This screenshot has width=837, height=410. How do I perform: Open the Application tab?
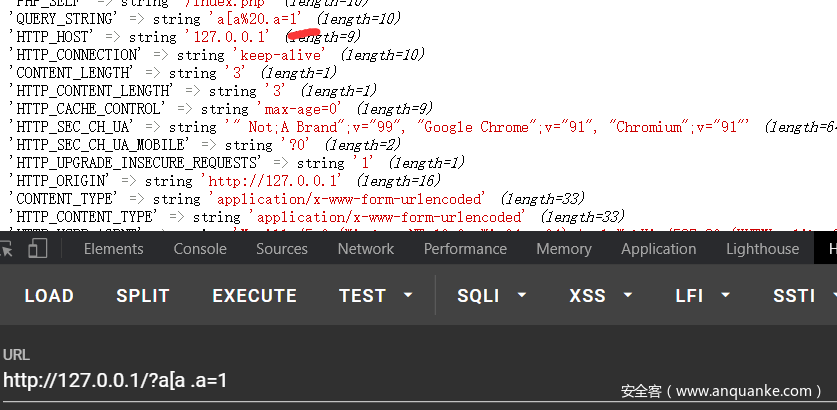coord(658,249)
